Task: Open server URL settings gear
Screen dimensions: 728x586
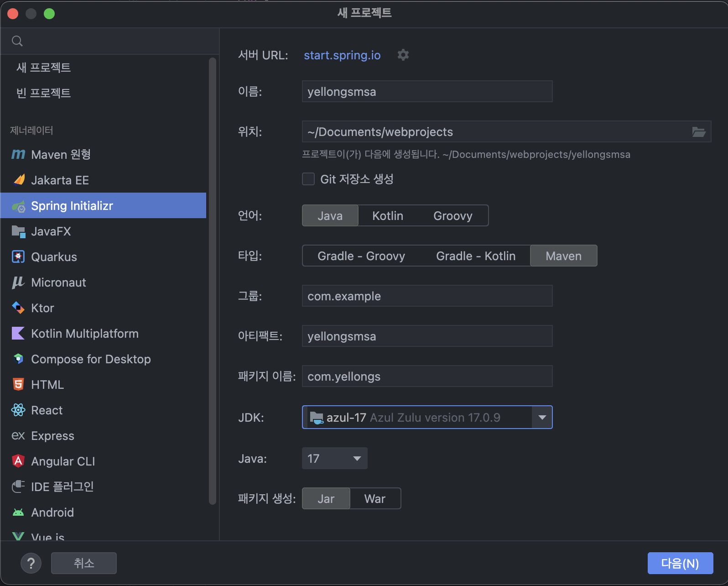Action: [x=403, y=55]
